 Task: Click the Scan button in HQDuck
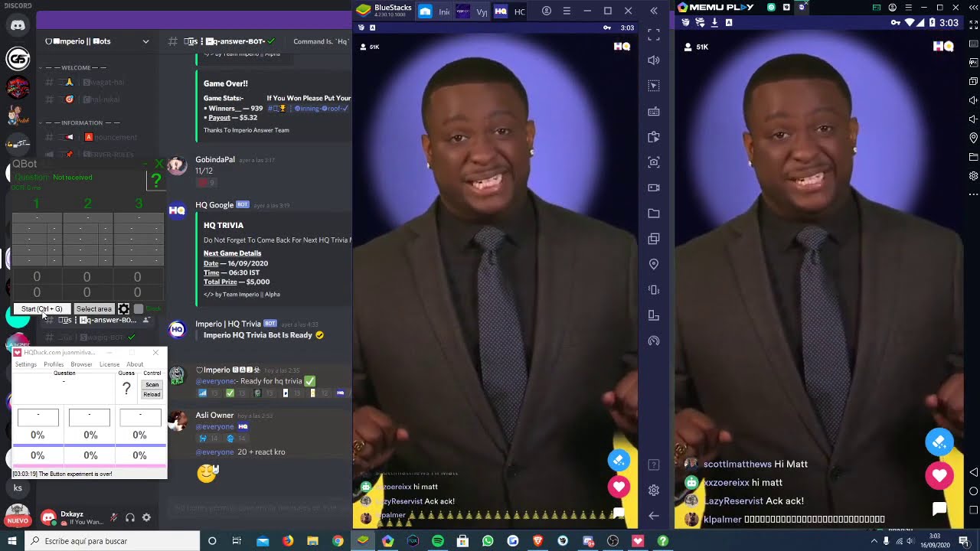point(152,385)
